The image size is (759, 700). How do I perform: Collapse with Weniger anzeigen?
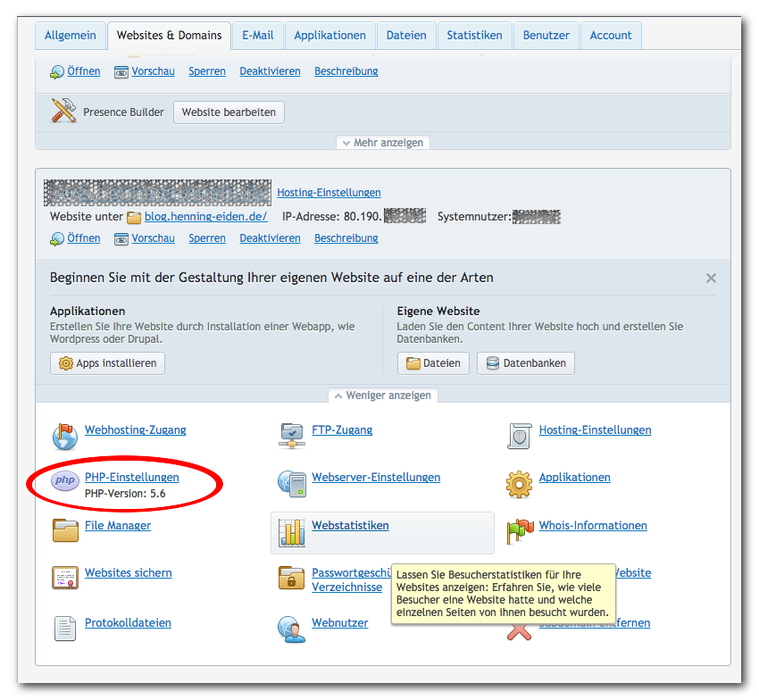pos(383,396)
